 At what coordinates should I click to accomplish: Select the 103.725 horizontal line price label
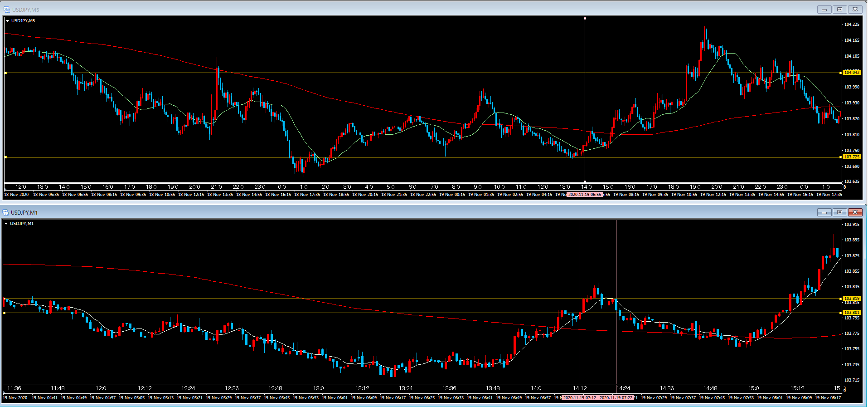(851, 157)
